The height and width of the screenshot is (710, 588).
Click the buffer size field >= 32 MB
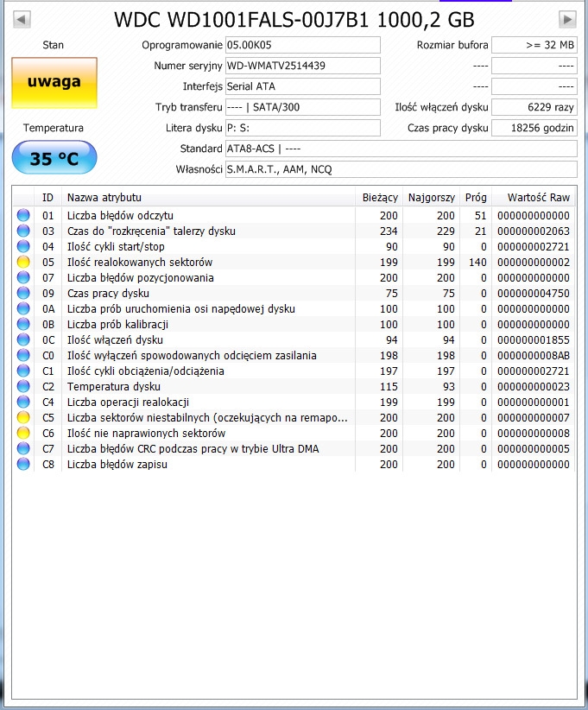click(x=534, y=45)
